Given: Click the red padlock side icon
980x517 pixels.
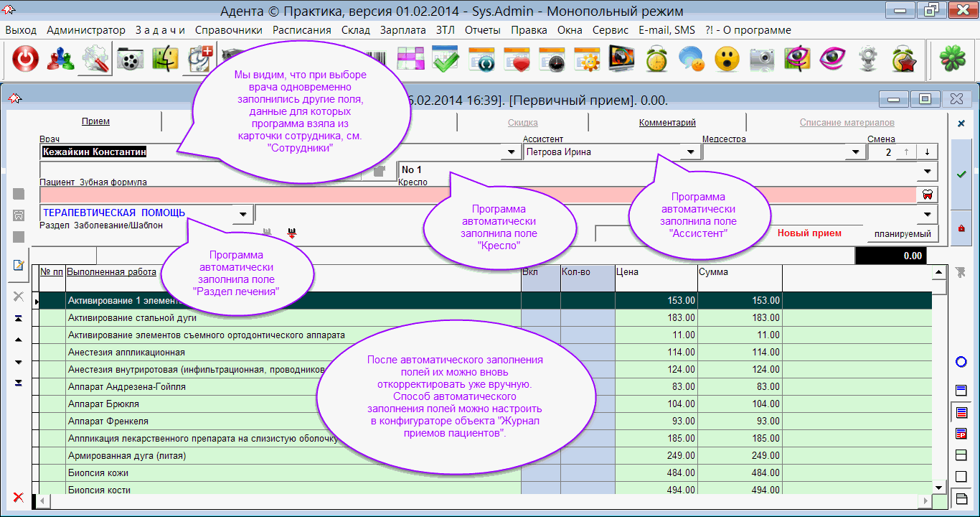Looking at the screenshot, I should point(961,228).
